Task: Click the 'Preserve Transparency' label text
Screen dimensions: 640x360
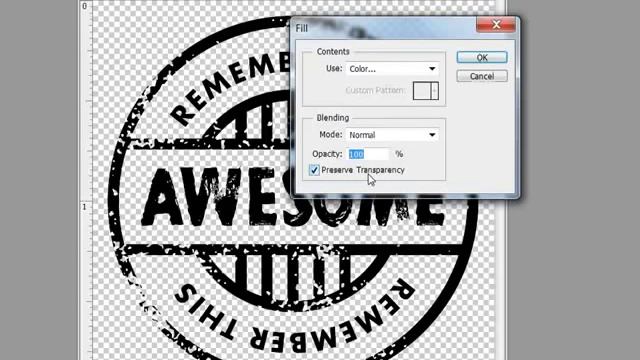Action: (x=363, y=170)
